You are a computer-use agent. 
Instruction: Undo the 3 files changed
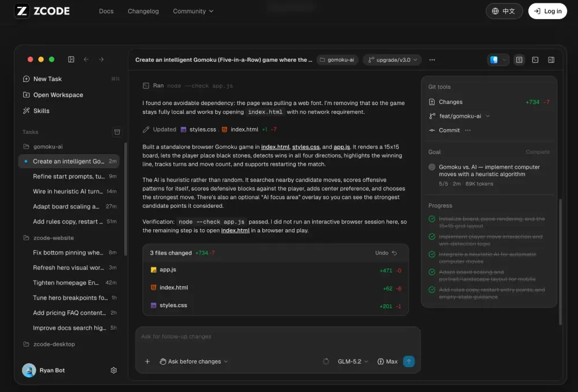(386, 253)
